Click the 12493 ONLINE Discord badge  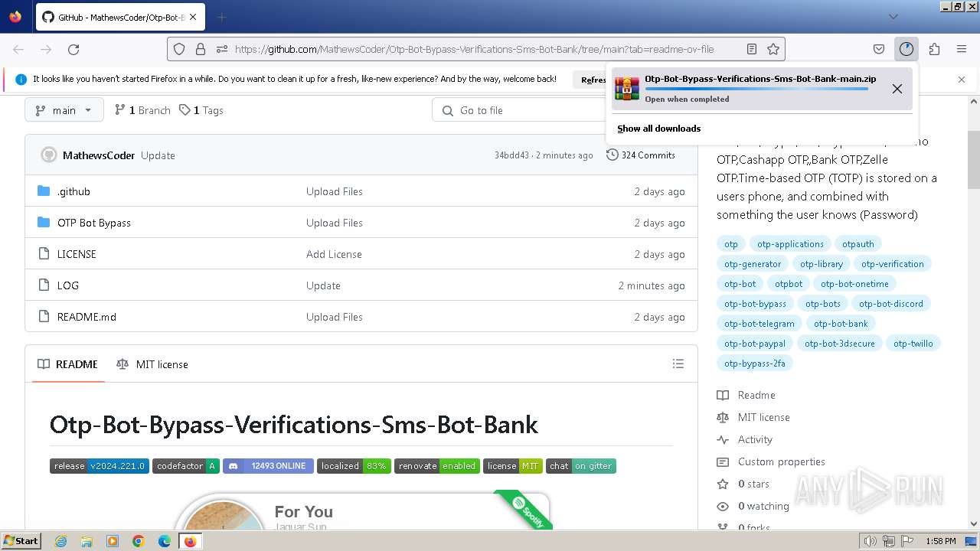[268, 466]
